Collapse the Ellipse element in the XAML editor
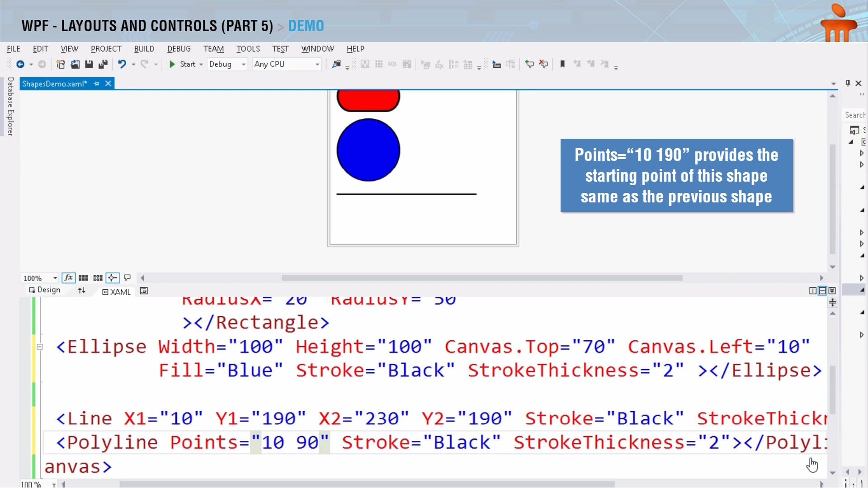Image resolution: width=868 pixels, height=488 pixels. pyautogui.click(x=40, y=347)
